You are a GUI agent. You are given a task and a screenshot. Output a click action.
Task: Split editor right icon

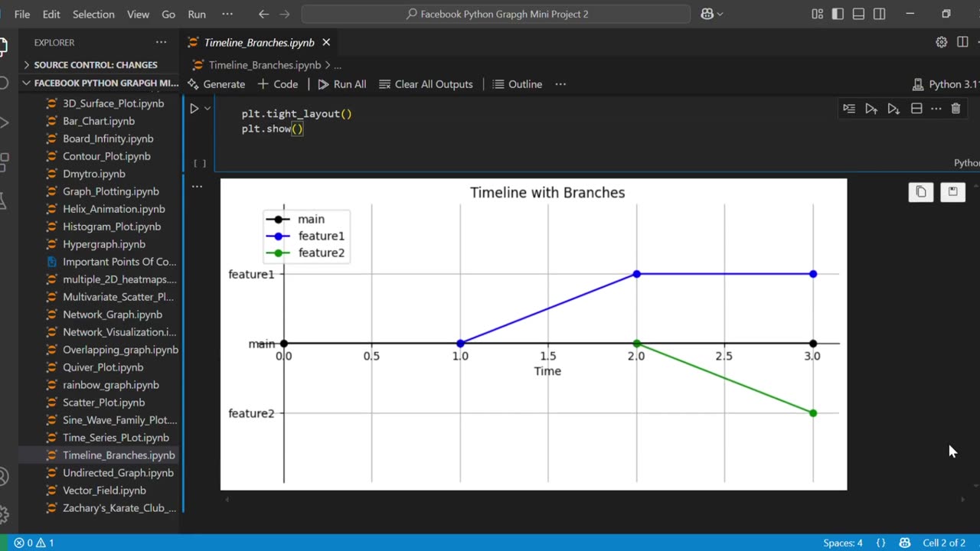pyautogui.click(x=962, y=42)
